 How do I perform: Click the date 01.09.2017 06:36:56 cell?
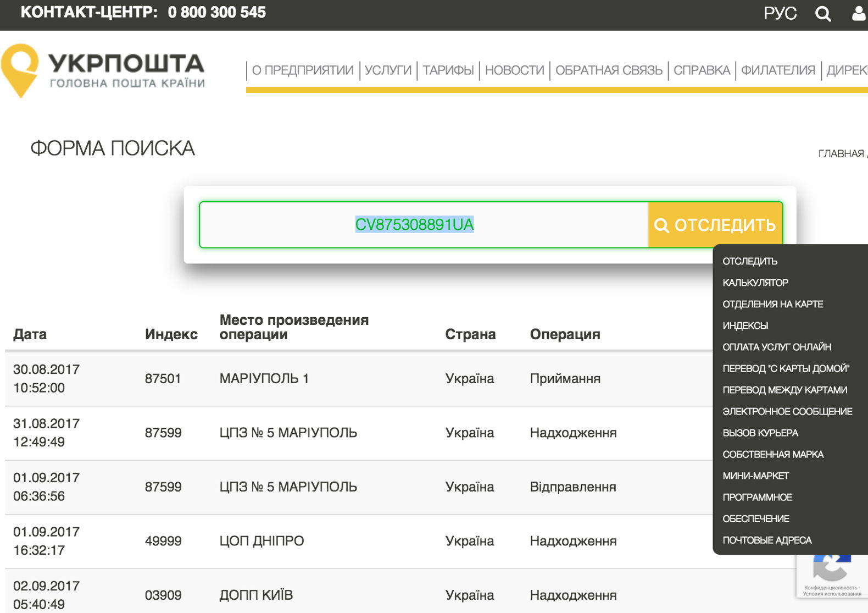pos(46,487)
